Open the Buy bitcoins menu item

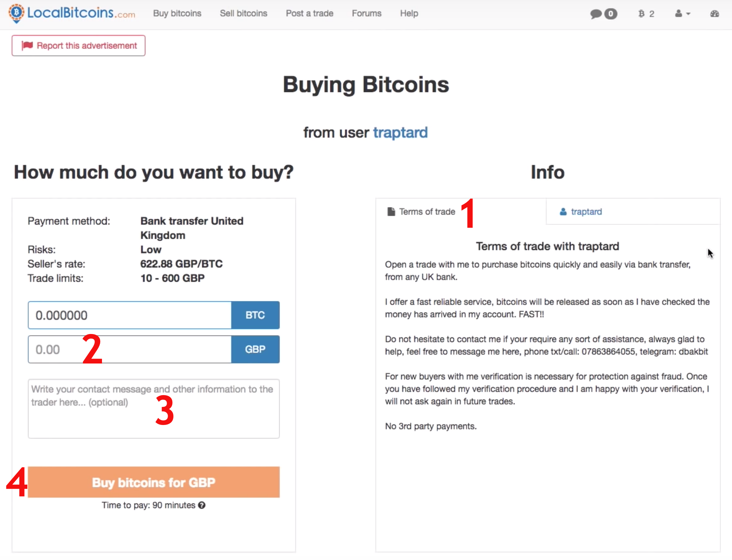(177, 14)
